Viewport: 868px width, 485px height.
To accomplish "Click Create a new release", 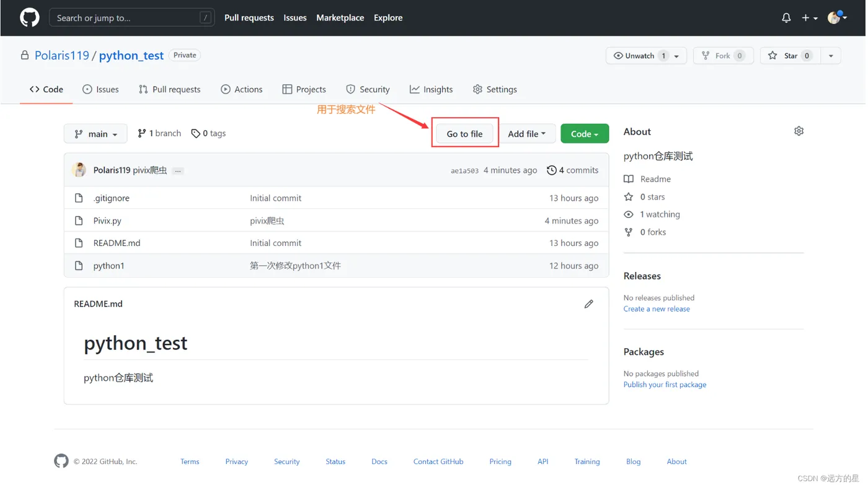I will tap(658, 309).
